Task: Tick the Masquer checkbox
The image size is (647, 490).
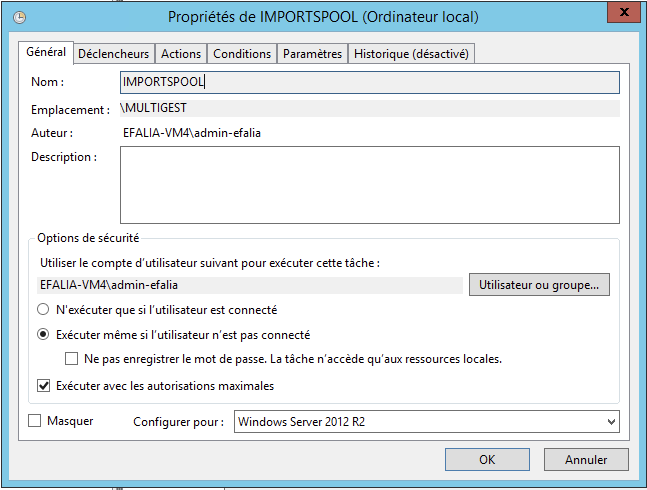Action: point(36,422)
